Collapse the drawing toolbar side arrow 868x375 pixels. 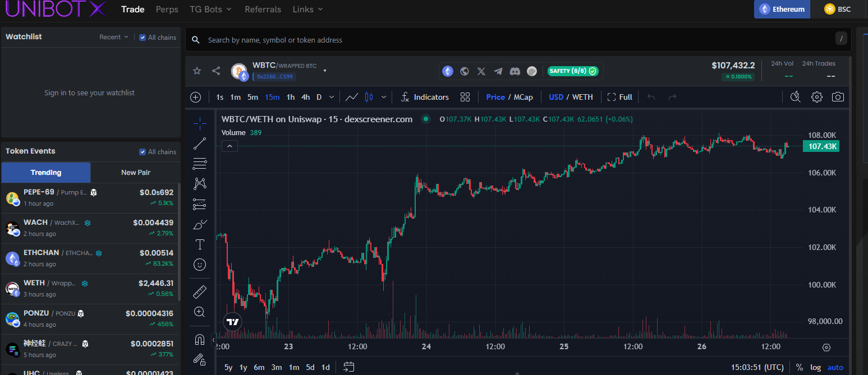pos(213,340)
